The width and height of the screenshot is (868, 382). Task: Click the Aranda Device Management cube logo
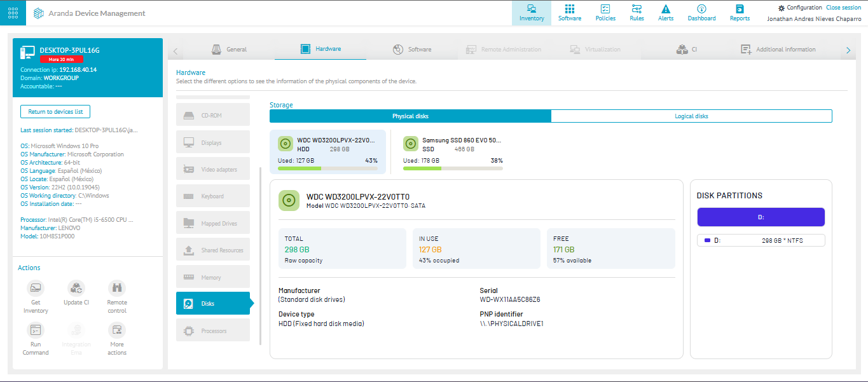pyautogui.click(x=39, y=13)
